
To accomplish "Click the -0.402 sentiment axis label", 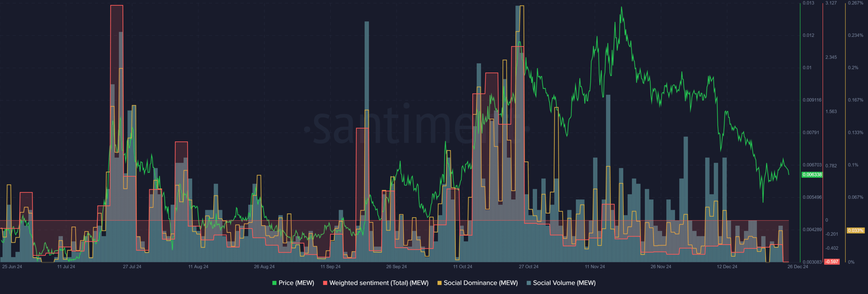I will point(831,248).
